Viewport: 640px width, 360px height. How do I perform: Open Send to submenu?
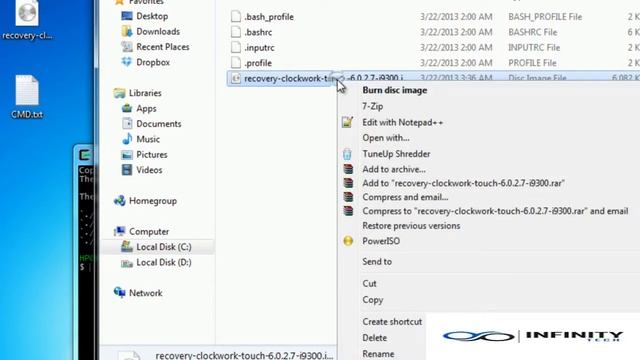[x=377, y=262]
